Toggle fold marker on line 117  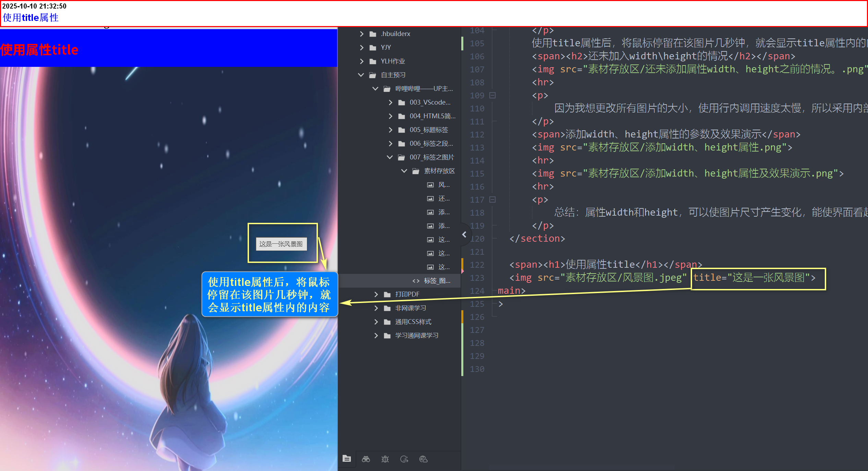coord(492,200)
